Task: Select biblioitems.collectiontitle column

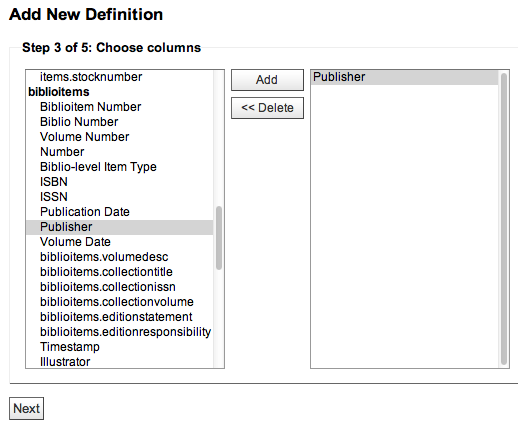Action: [119, 272]
